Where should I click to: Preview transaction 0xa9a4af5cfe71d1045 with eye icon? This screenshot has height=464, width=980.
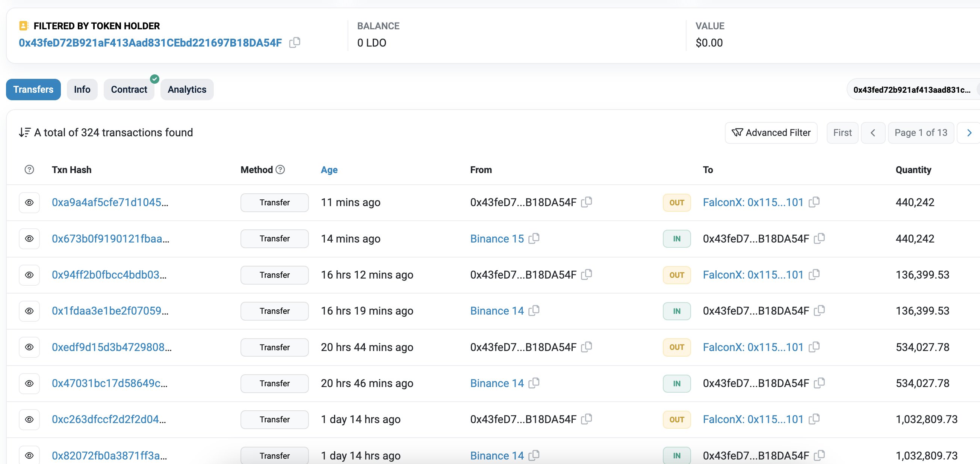point(29,203)
